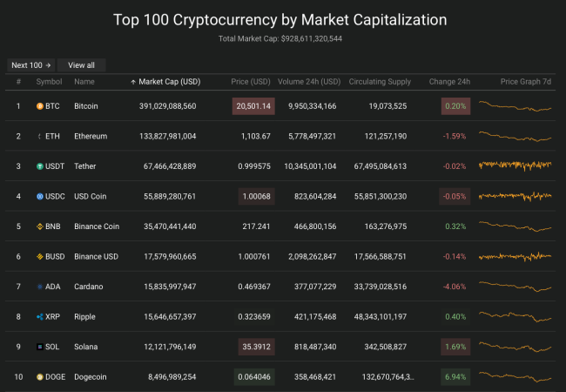Click the BUSD coin icon
Image resolution: width=566 pixels, height=392 pixels.
pos(40,257)
